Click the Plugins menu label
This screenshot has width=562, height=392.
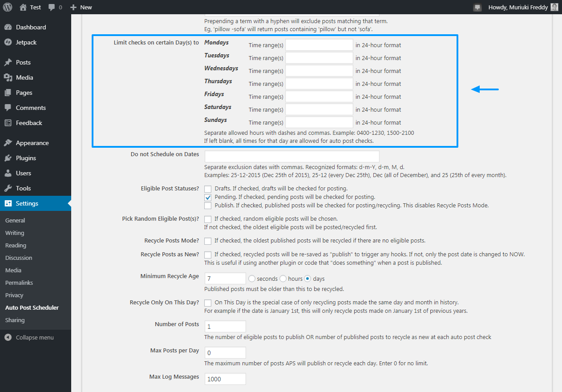point(26,158)
